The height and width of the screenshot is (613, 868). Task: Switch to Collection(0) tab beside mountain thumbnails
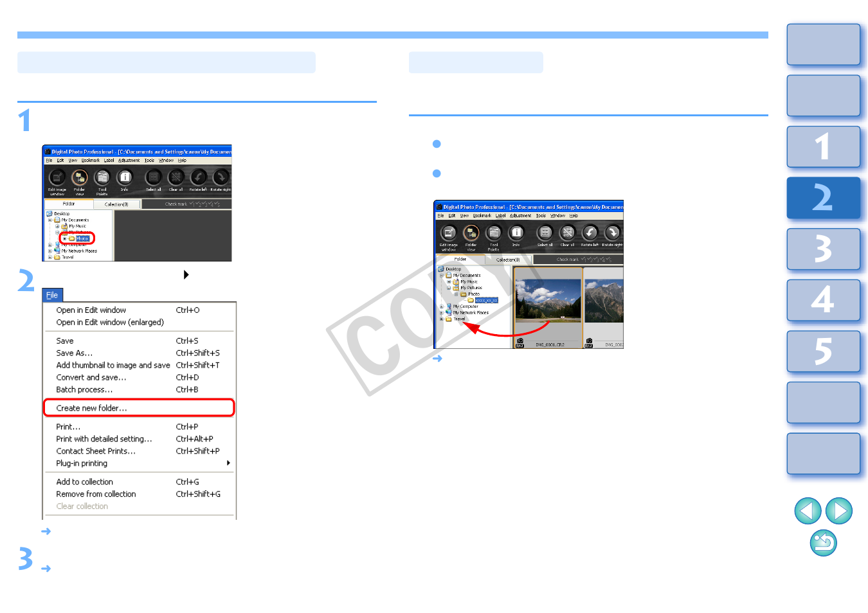507,260
